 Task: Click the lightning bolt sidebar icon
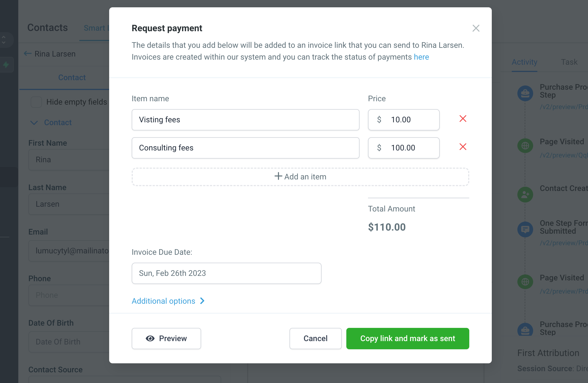tap(6, 65)
